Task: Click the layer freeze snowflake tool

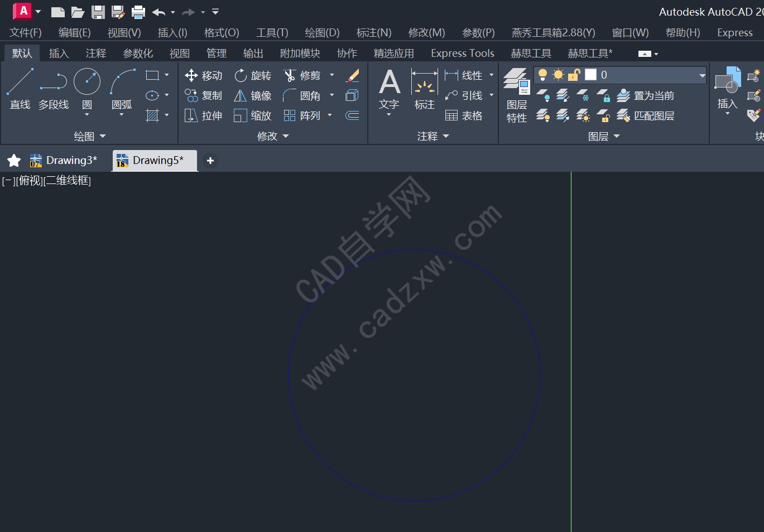Action: (583, 95)
